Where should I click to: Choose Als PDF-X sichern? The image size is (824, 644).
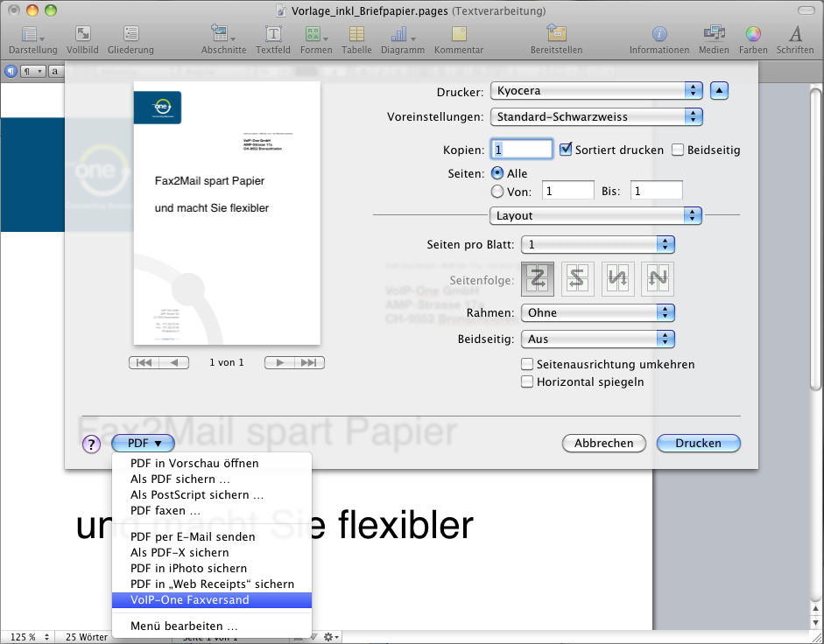[212, 553]
